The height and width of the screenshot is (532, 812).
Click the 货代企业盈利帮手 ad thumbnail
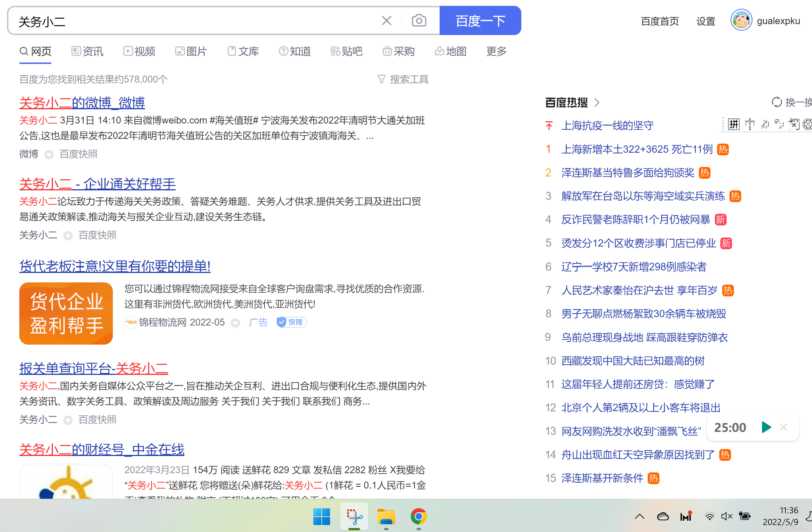point(66,313)
